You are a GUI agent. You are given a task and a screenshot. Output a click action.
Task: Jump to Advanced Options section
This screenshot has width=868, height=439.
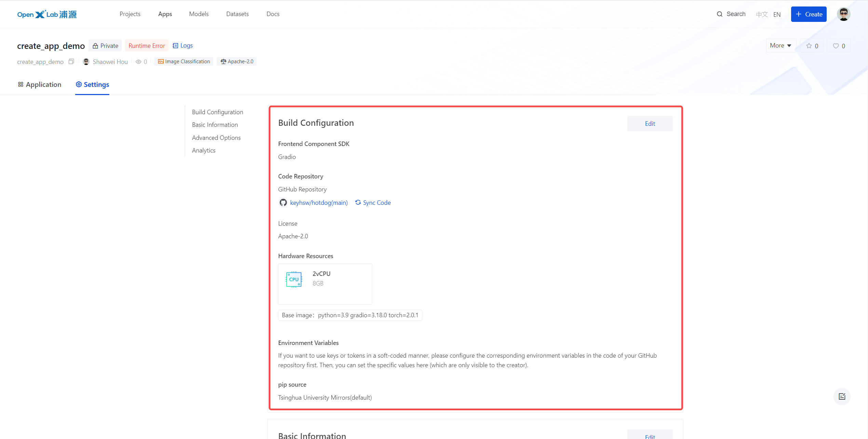tap(216, 138)
